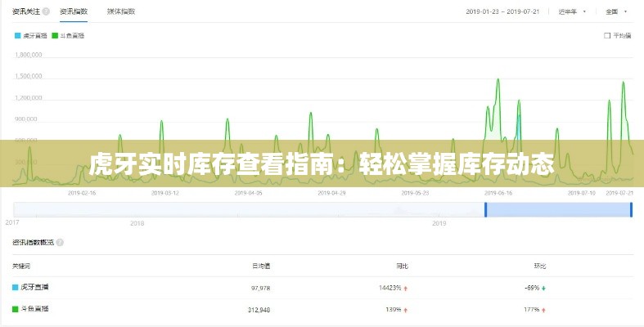Click the red up arrow beside 139%
644x327 pixels.
pyautogui.click(x=405, y=310)
